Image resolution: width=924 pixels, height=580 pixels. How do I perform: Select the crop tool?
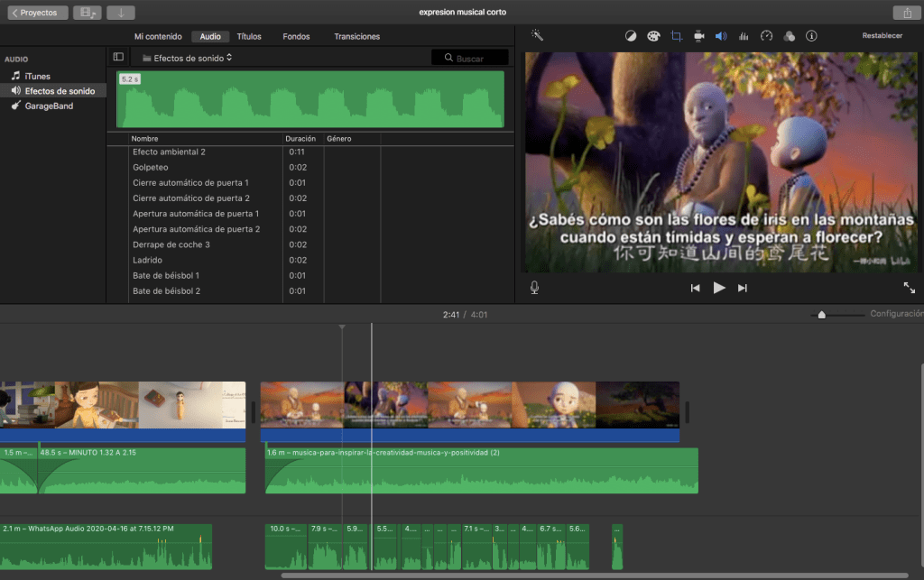coord(676,36)
